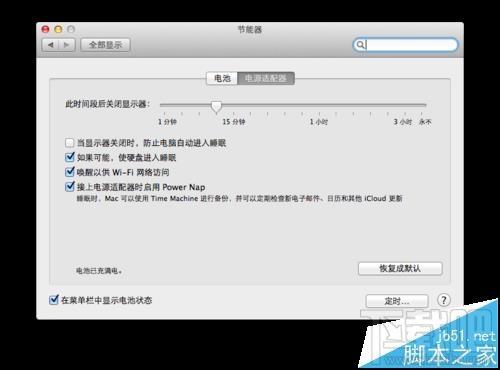The width and height of the screenshot is (500, 370).
Task: Uncheck 如果可能，使硬盘进入睡眠
Action: tap(70, 157)
